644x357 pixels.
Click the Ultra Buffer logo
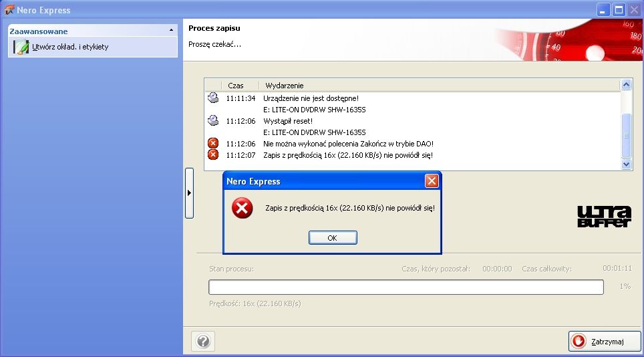(604, 217)
